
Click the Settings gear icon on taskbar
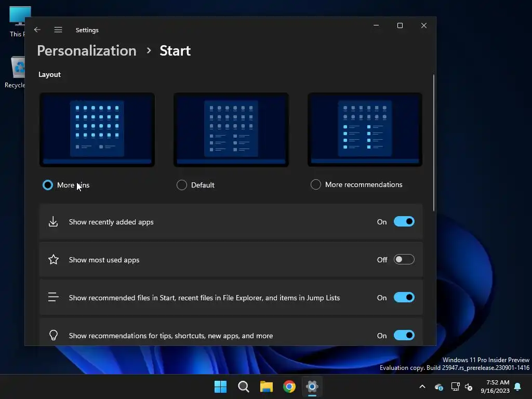point(312,387)
